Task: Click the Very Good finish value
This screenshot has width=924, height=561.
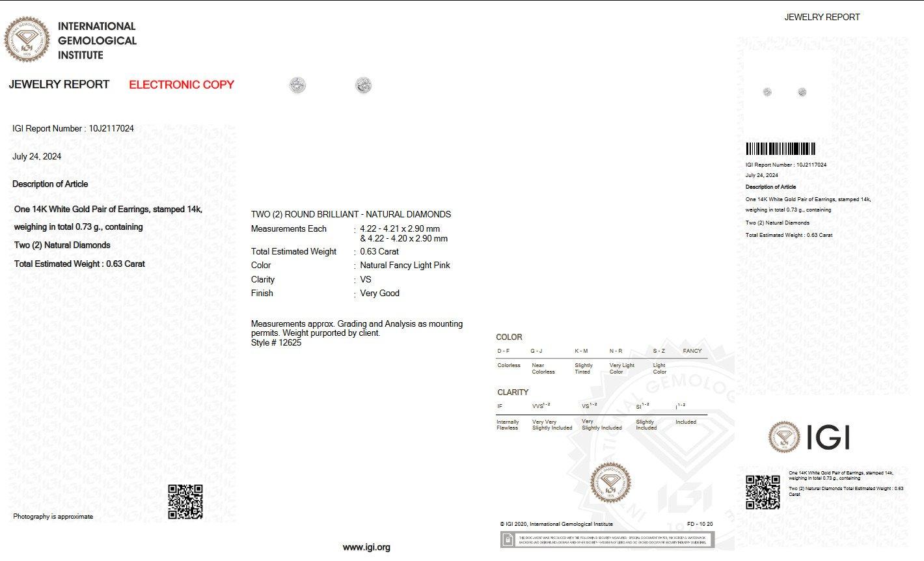Action: pos(379,294)
